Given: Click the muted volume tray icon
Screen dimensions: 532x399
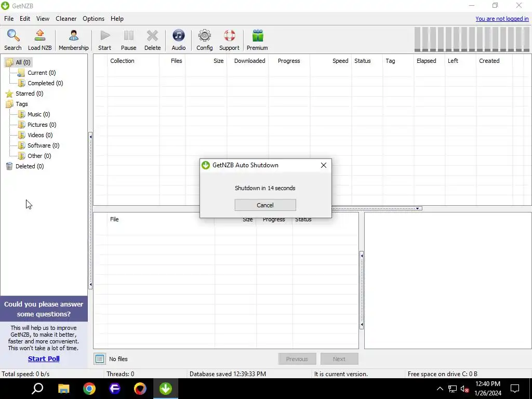Looking at the screenshot, I should [464, 389].
